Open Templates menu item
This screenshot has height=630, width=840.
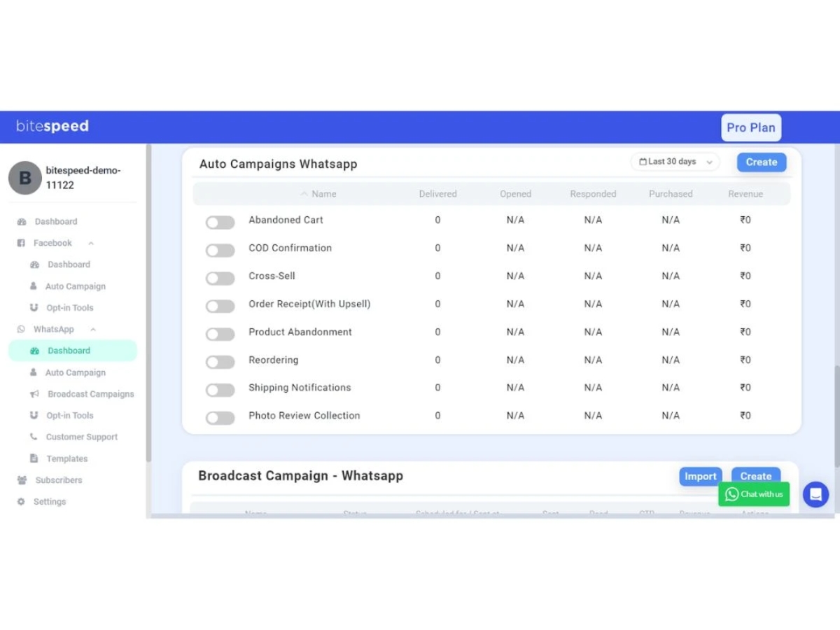[x=67, y=458]
